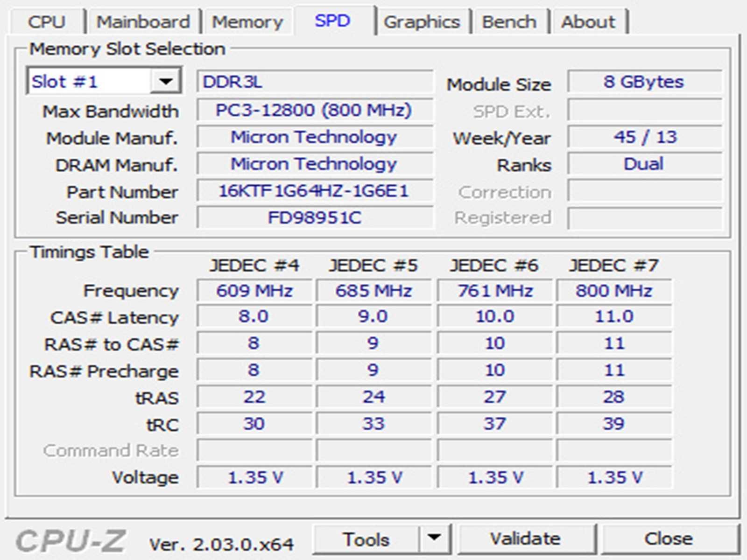The image size is (747, 560).
Task: Click the 685 MHz frequency cell
Action: (373, 291)
